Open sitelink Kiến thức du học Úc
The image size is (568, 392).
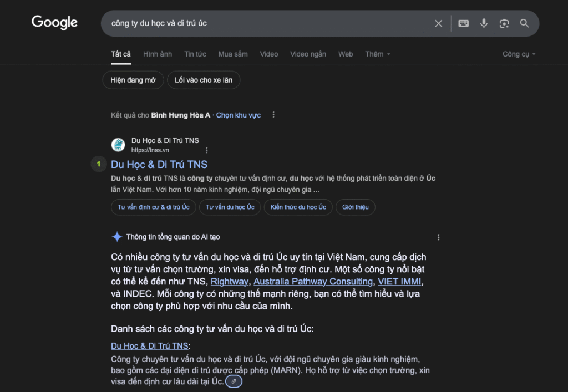coord(298,207)
